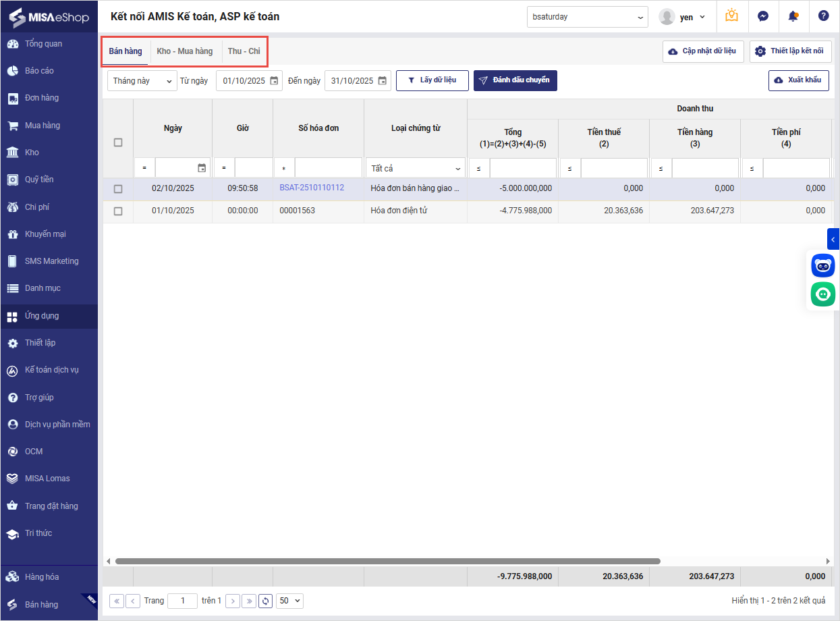Switch to the Kho - Mua hàng tab
Screen dimensions: 840x621
click(184, 51)
